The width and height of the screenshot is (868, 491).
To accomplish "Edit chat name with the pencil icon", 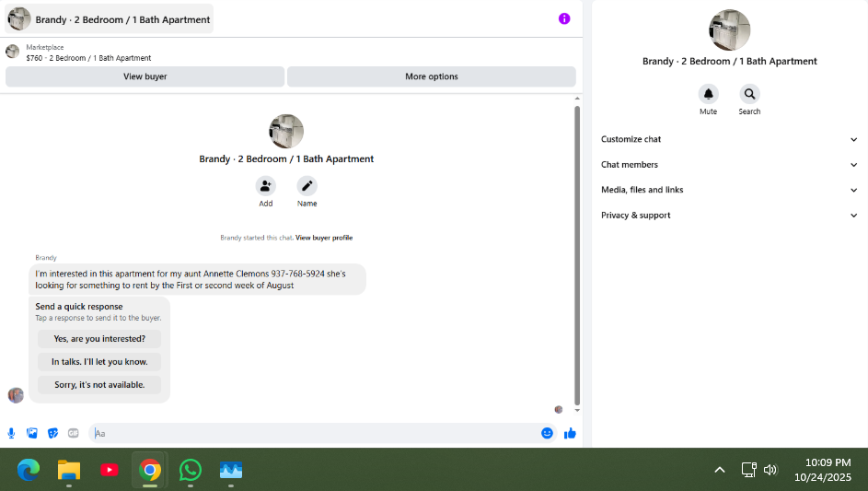I will coord(307,186).
